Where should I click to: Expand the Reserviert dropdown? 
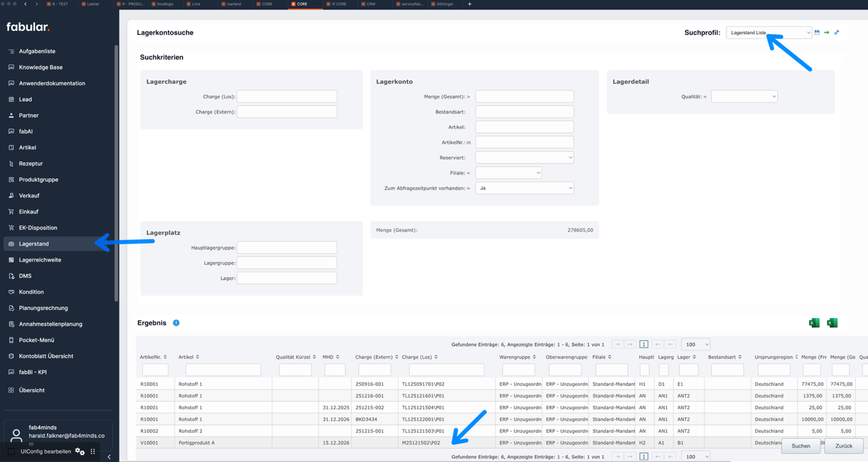point(524,157)
